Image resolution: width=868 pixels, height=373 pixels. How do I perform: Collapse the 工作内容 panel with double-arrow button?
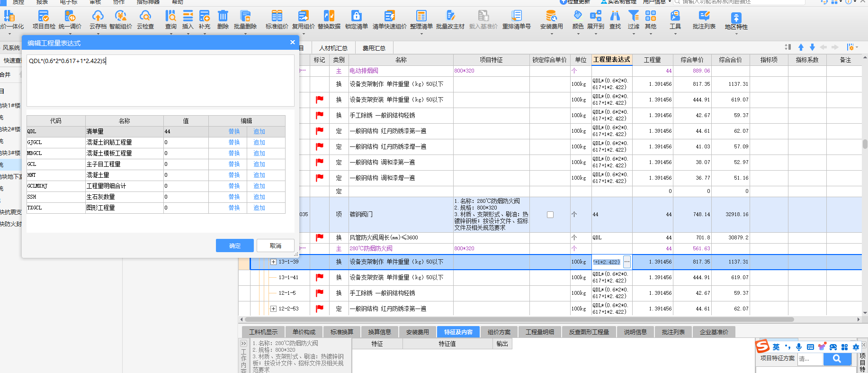coord(243,344)
